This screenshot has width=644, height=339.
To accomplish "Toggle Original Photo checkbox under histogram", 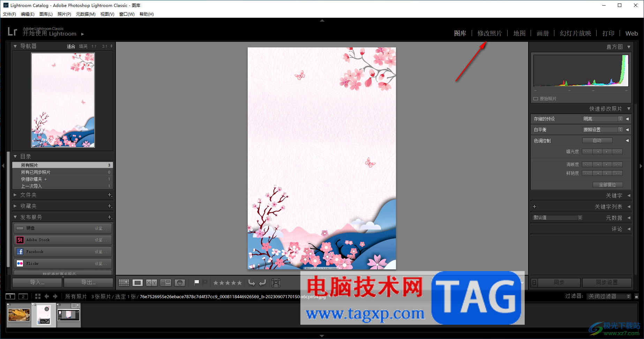I will click(536, 99).
